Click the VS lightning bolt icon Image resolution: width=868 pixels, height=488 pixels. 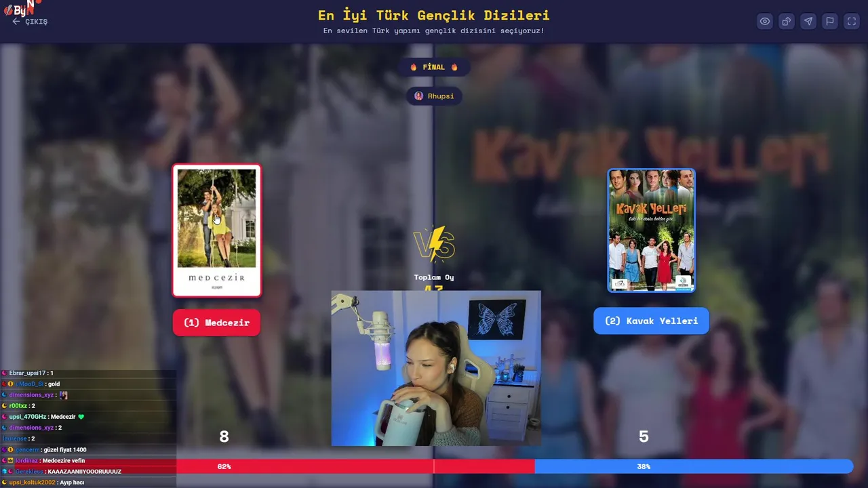click(434, 244)
